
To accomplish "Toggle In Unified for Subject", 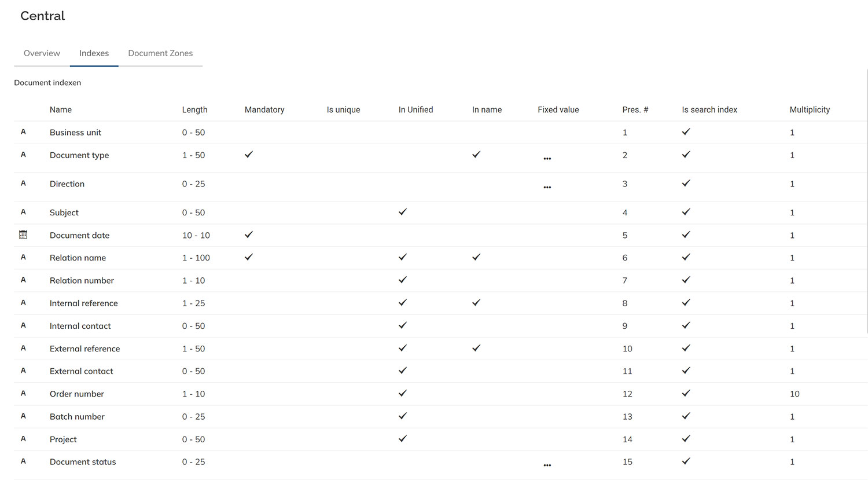I will click(x=402, y=212).
